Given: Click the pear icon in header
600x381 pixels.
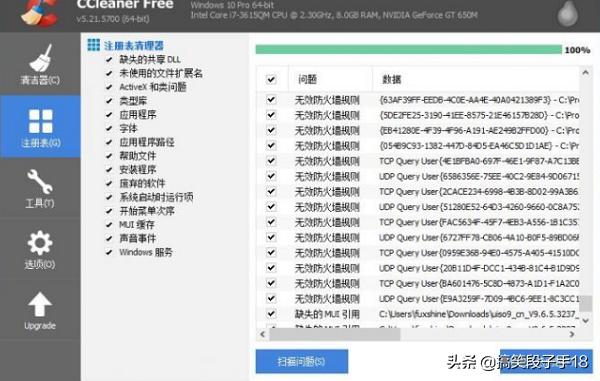Looking at the screenshot, I should tap(568, 13).
